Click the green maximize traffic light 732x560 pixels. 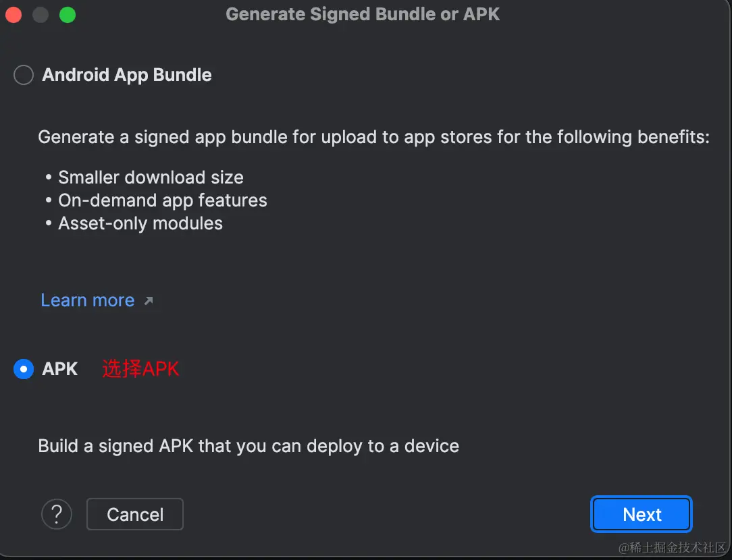[x=67, y=14]
